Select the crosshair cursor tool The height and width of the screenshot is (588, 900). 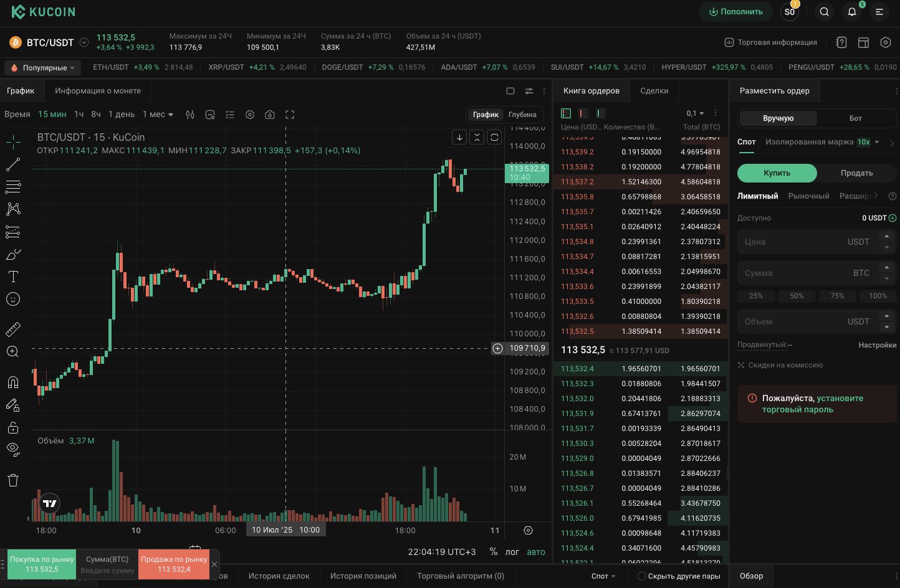click(13, 142)
